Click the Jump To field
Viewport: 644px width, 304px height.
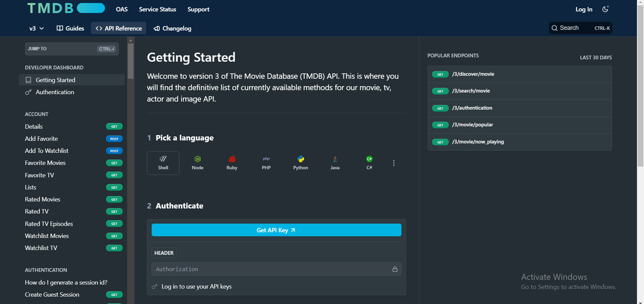pos(72,49)
